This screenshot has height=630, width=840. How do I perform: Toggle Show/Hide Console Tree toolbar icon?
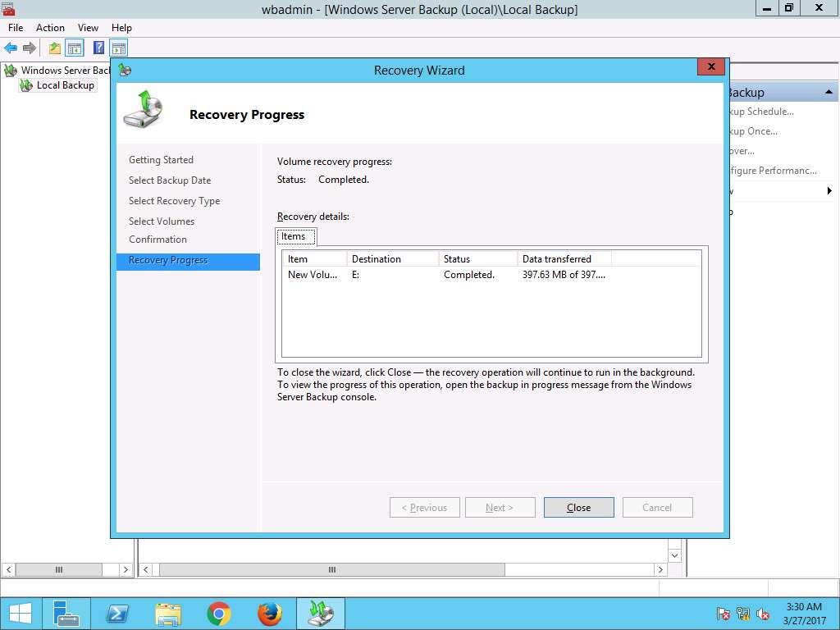(75, 48)
